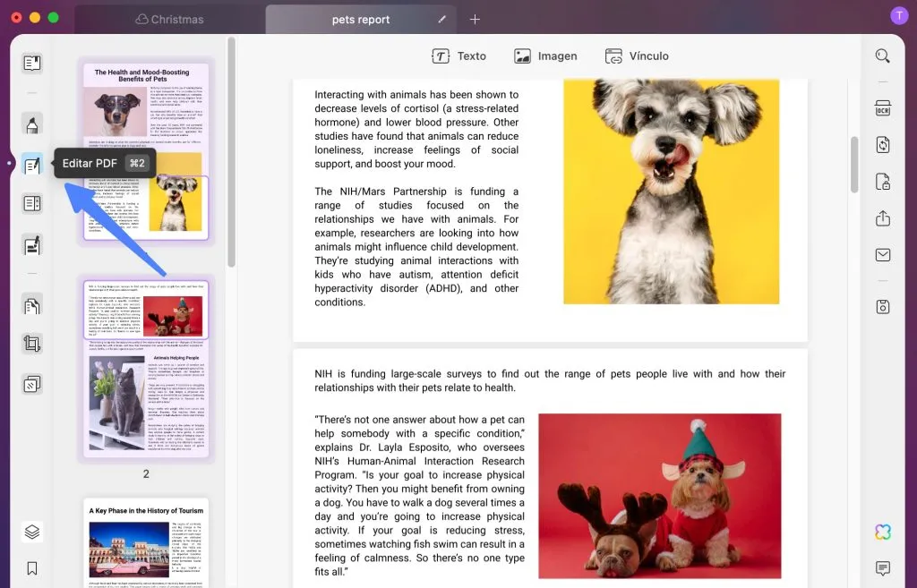Click the Share export icon
Image resolution: width=917 pixels, height=588 pixels.
(882, 218)
